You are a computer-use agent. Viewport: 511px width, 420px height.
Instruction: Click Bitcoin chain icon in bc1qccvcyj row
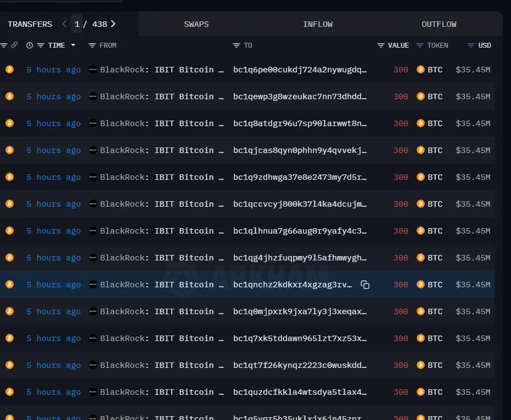[10, 204]
